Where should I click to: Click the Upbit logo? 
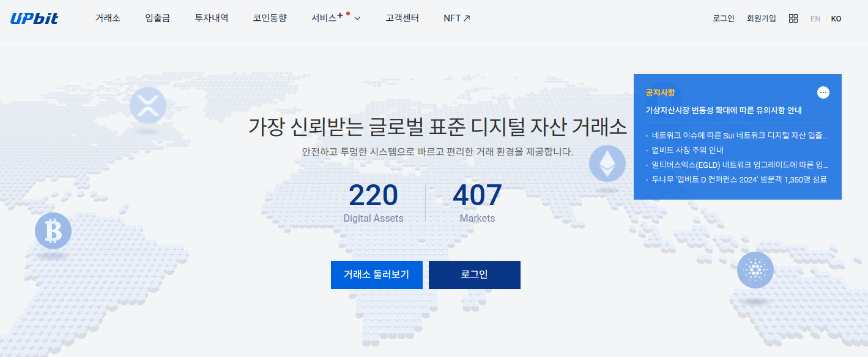(34, 18)
